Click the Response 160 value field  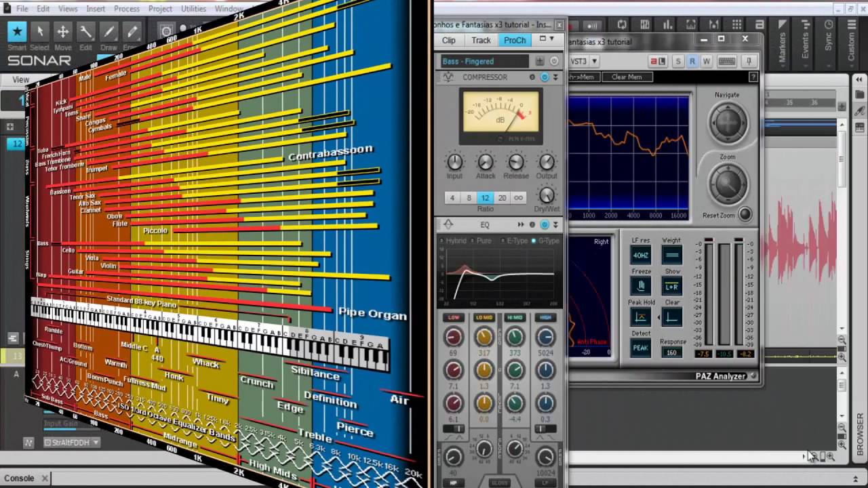(x=672, y=352)
